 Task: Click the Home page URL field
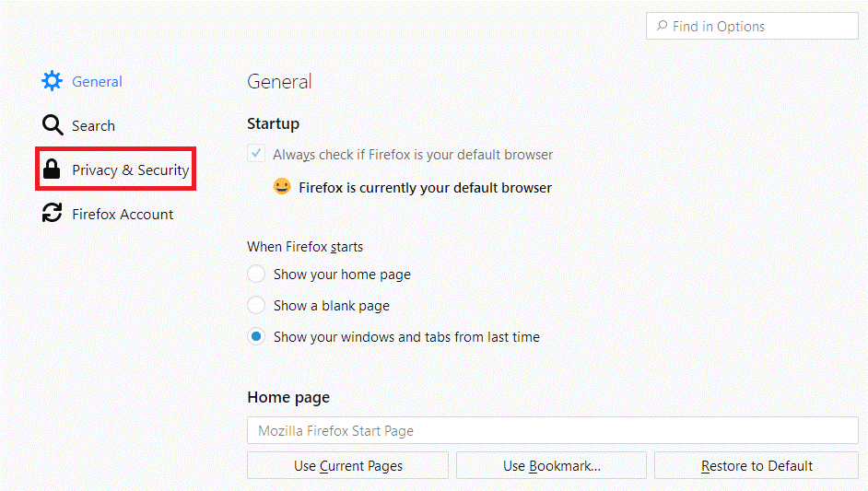pyautogui.click(x=552, y=430)
